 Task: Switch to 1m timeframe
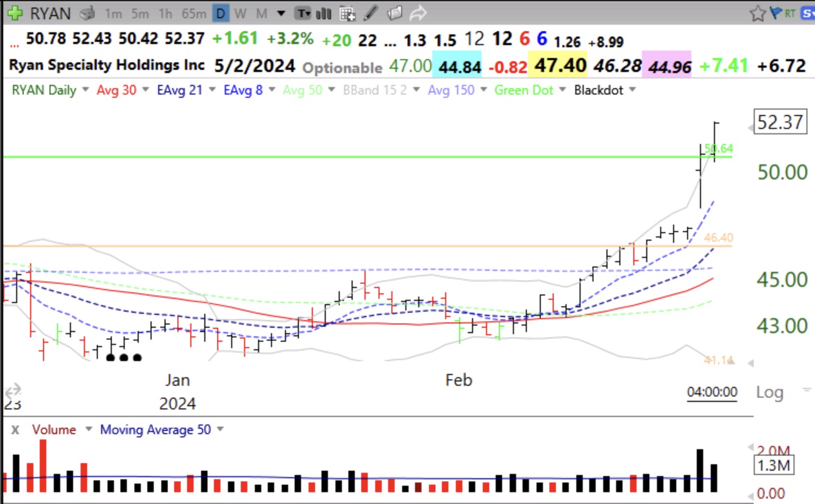tap(113, 13)
